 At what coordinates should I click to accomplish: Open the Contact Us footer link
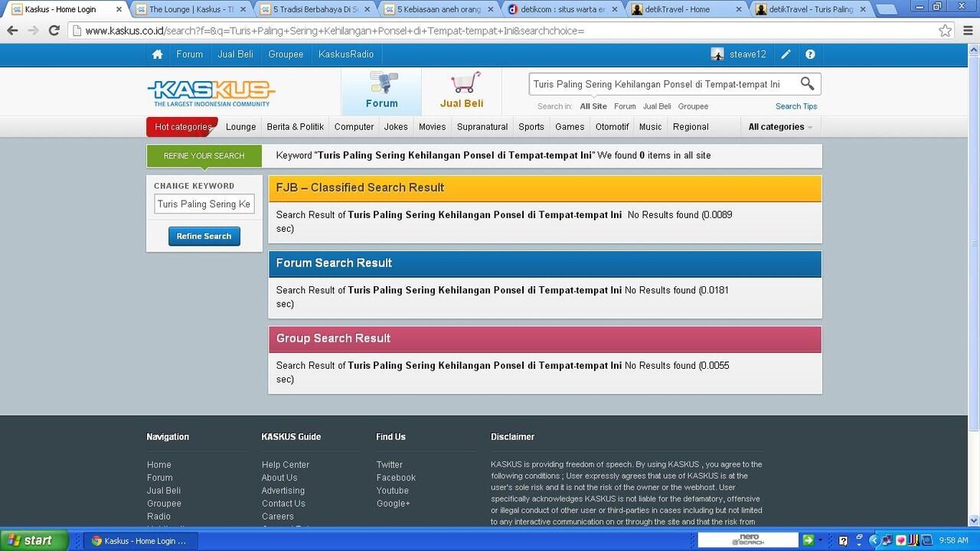point(283,504)
